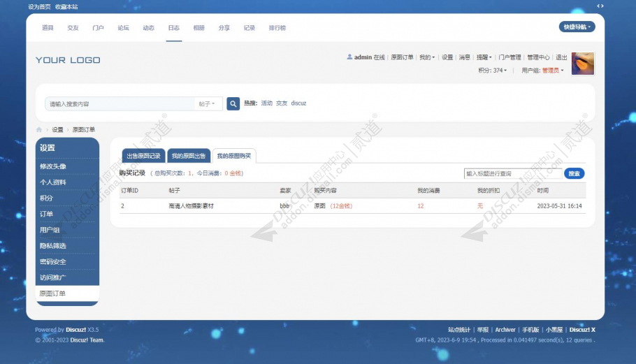Open the post 高清人物摄影素材
636x364 pixels.
pos(191,206)
